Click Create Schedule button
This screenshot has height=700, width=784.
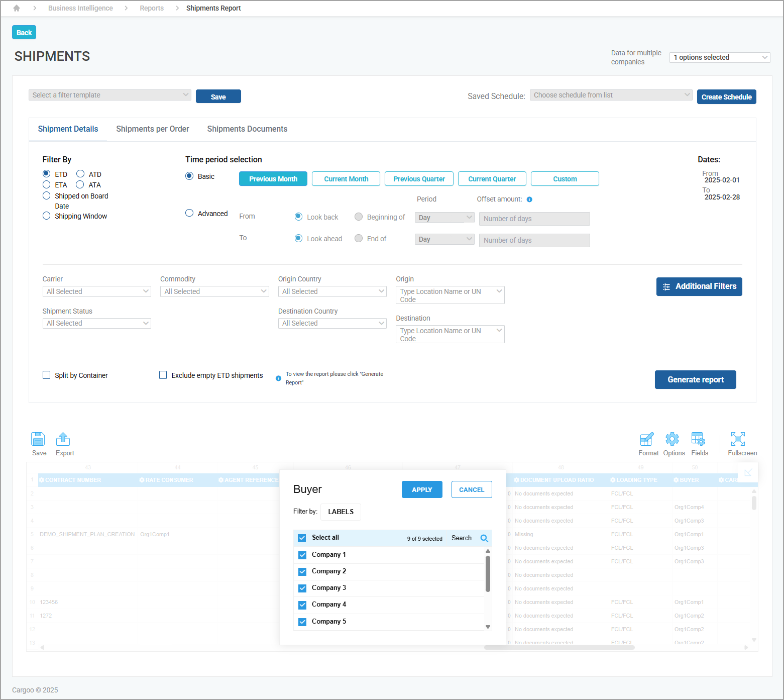pyautogui.click(x=727, y=97)
